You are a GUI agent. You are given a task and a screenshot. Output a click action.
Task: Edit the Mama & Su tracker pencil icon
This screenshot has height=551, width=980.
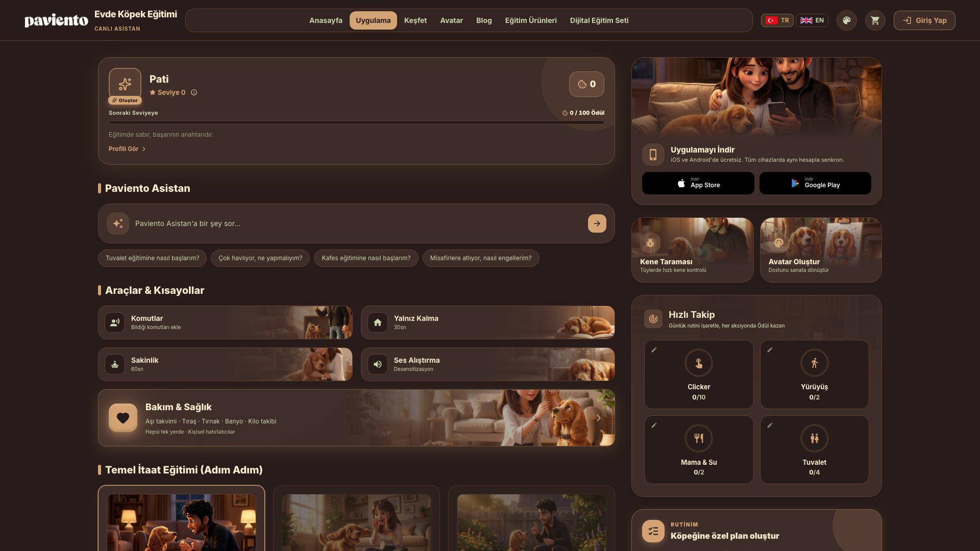[x=654, y=425]
